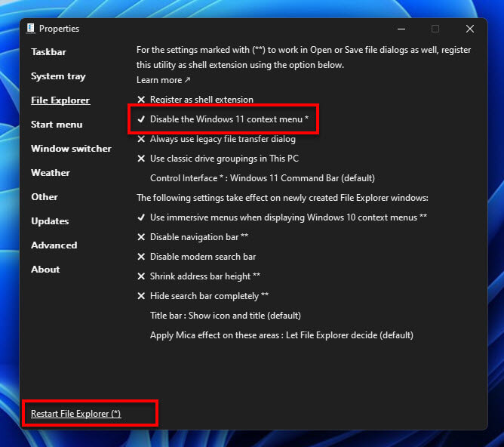The width and height of the screenshot is (504, 447).
Task: Enable Always use legacy file transfer dialog
Action: [x=217, y=139]
